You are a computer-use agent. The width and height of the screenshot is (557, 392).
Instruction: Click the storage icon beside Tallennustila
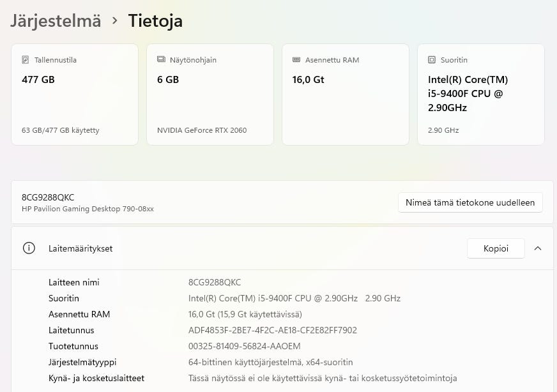pos(26,60)
